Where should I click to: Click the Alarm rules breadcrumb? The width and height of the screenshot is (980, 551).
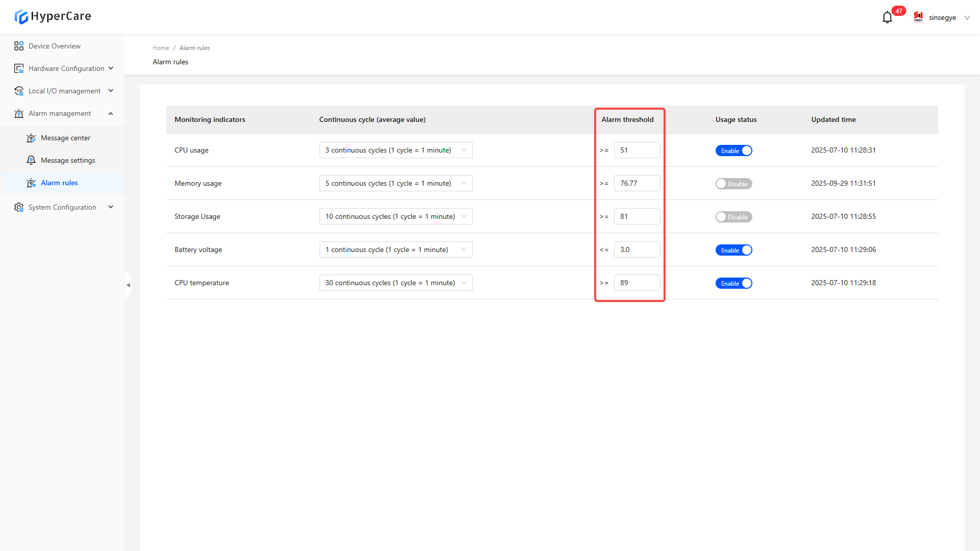(x=194, y=48)
